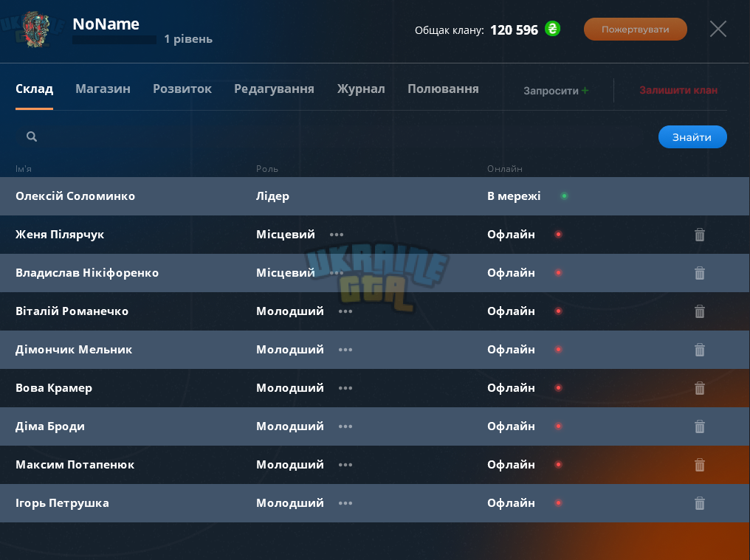Click the Знайти search button
The image size is (750, 560).
point(692,137)
